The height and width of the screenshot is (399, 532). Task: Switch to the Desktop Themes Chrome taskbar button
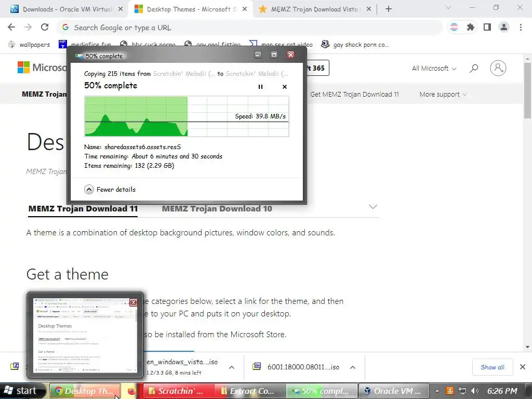point(85,391)
